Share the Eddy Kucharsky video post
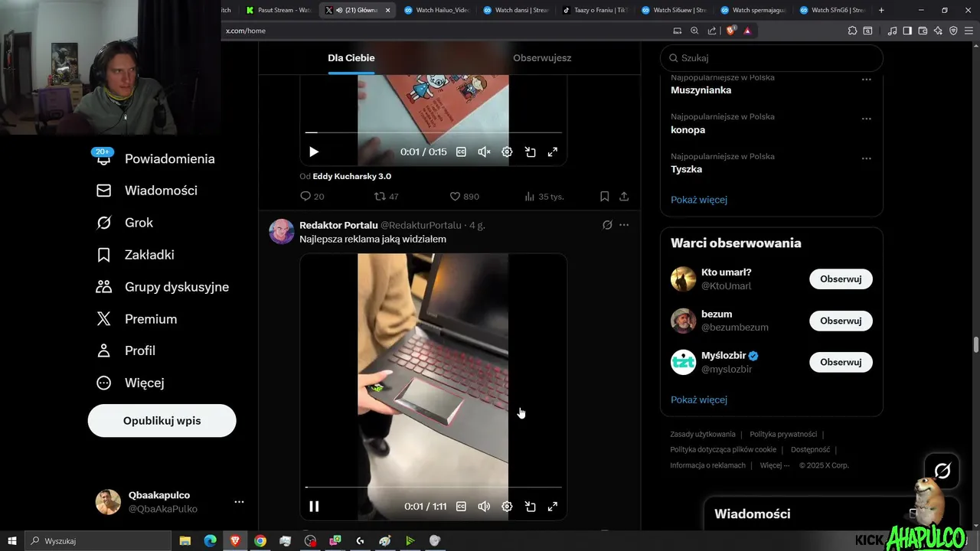The height and width of the screenshot is (551, 980). (x=624, y=197)
